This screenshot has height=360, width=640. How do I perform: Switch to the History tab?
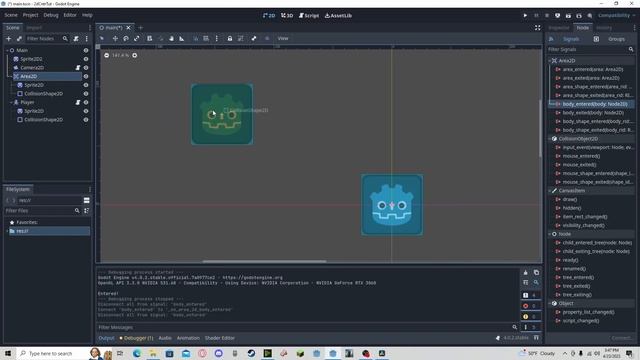(x=604, y=28)
